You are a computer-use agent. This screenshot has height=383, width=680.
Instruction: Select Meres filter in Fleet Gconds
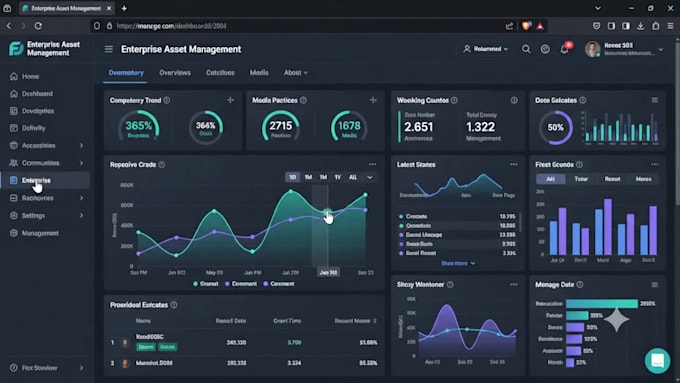(x=643, y=179)
